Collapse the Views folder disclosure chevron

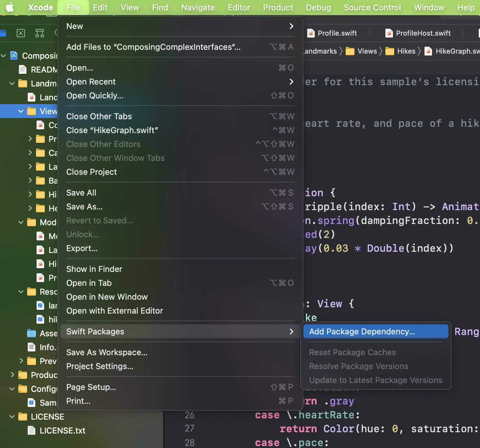tap(21, 111)
